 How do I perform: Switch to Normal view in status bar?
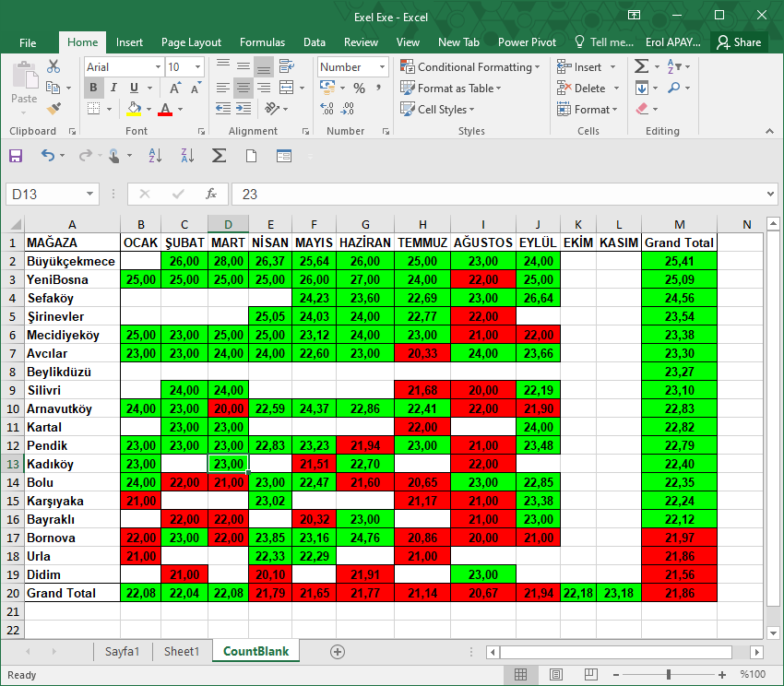click(520, 675)
